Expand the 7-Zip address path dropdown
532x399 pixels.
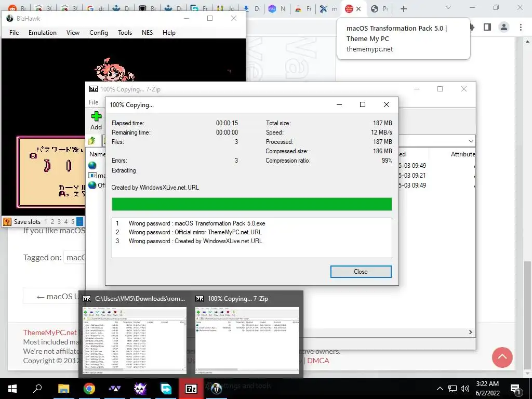(471, 141)
